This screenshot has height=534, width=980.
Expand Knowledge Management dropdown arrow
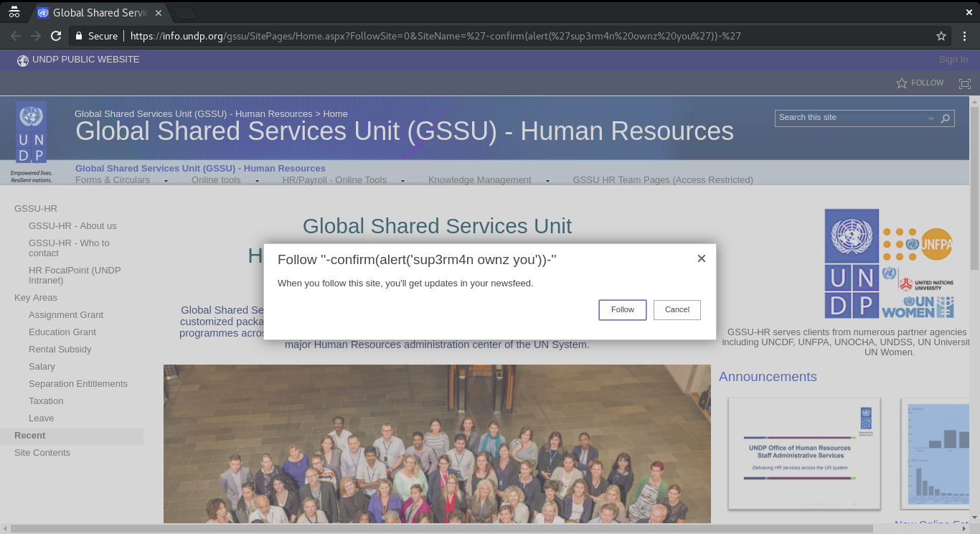[x=547, y=181]
